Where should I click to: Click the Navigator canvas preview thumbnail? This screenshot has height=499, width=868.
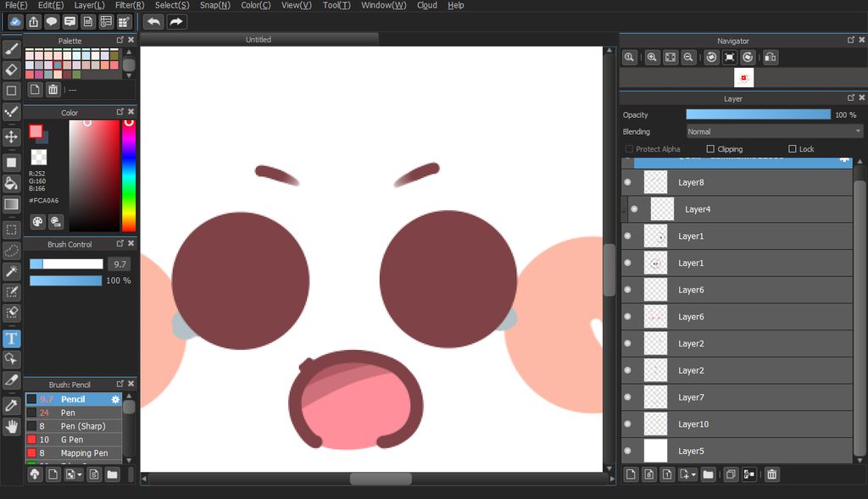[743, 78]
